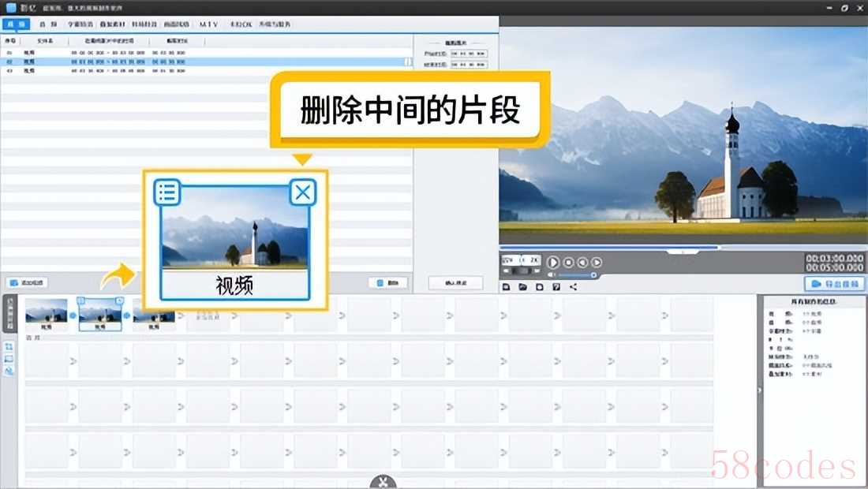Click the Export Video button
The height and width of the screenshot is (489, 868).
pyautogui.click(x=835, y=284)
